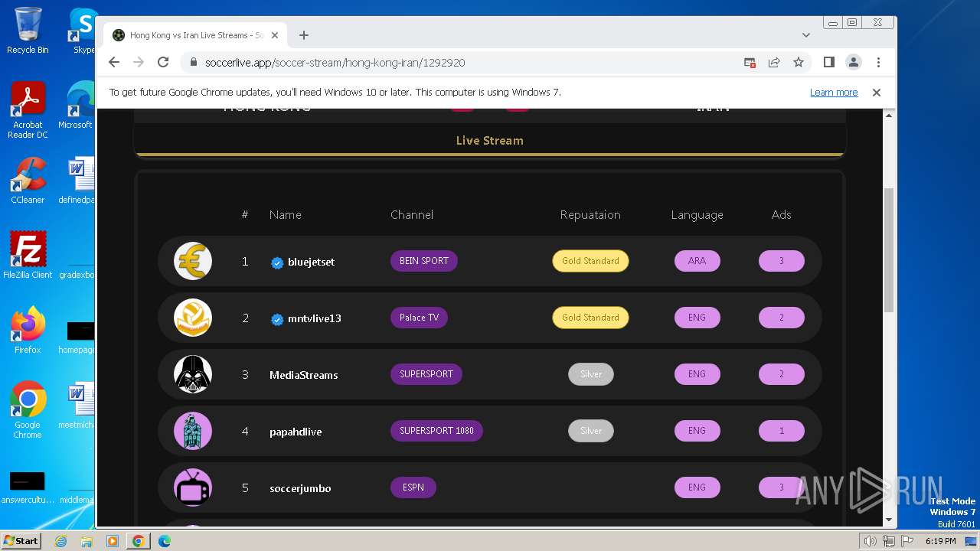
Task: Open Microsoft Edge from taskbar
Action: pyautogui.click(x=165, y=541)
